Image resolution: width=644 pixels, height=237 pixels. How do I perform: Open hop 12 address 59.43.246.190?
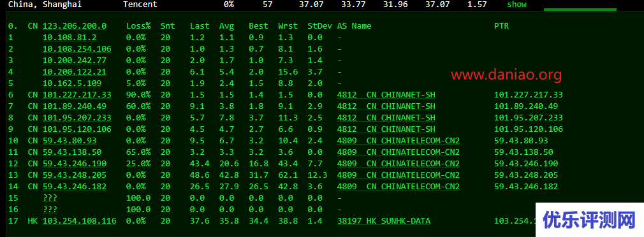pos(75,164)
